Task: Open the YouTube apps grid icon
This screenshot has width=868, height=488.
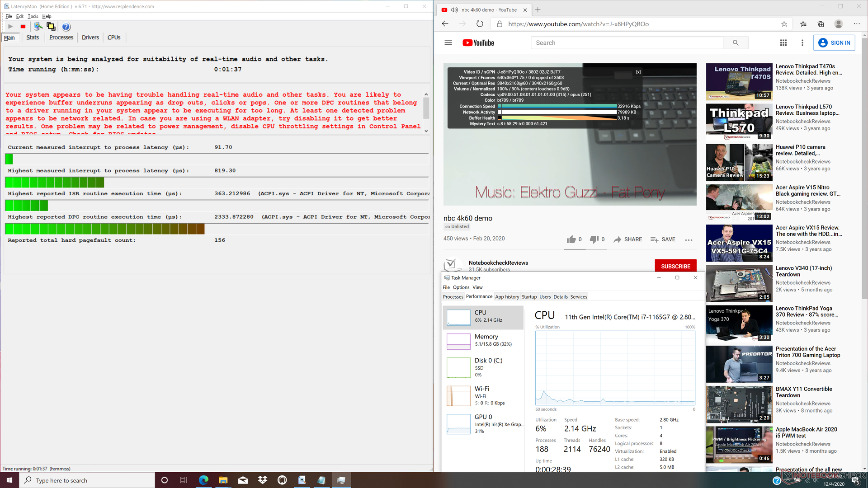Action: click(x=783, y=42)
